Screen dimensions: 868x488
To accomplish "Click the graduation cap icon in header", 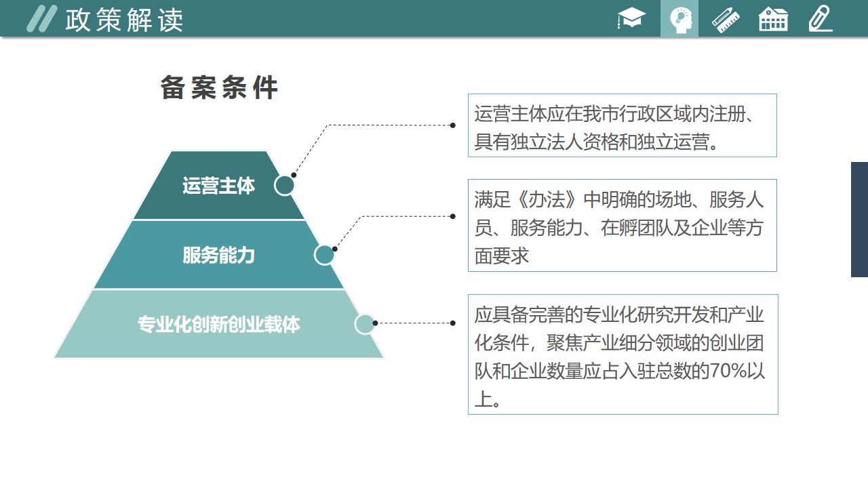I will [631, 19].
